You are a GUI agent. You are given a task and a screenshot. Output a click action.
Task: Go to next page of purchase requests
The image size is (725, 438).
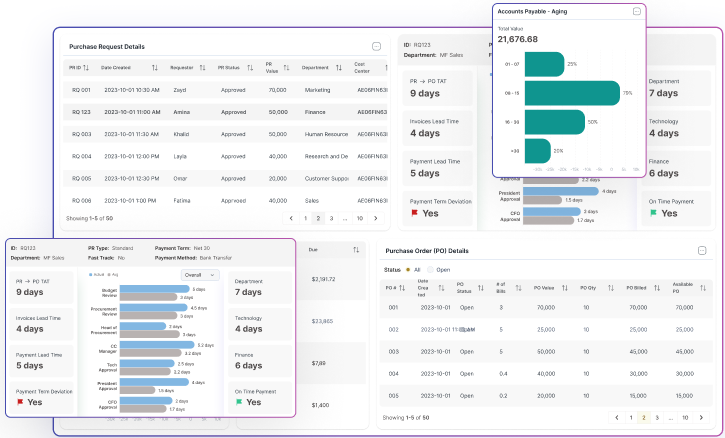pyautogui.click(x=375, y=217)
